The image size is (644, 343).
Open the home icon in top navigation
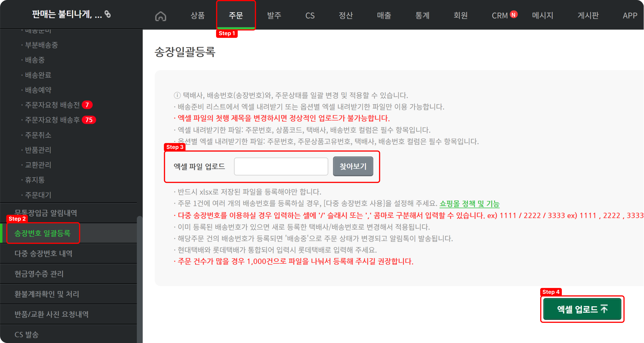(161, 16)
